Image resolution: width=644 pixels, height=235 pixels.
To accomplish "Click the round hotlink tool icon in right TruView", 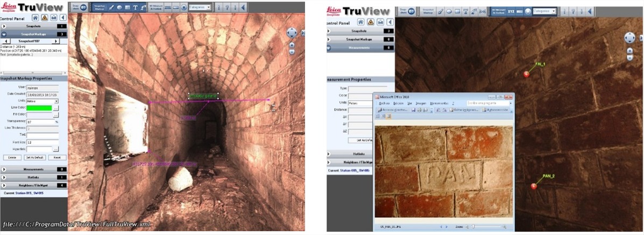I will click(x=528, y=11).
